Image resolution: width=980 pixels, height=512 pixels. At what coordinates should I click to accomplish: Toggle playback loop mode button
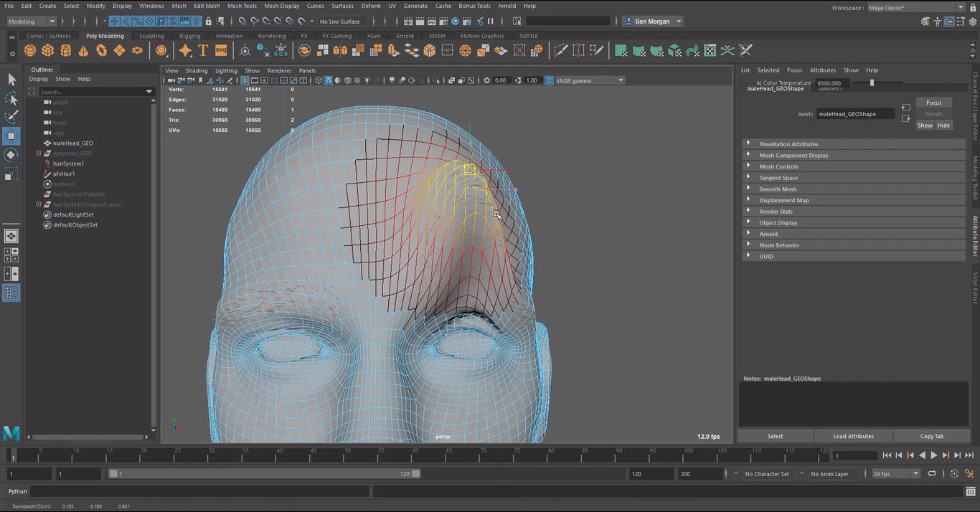pyautogui.click(x=931, y=474)
